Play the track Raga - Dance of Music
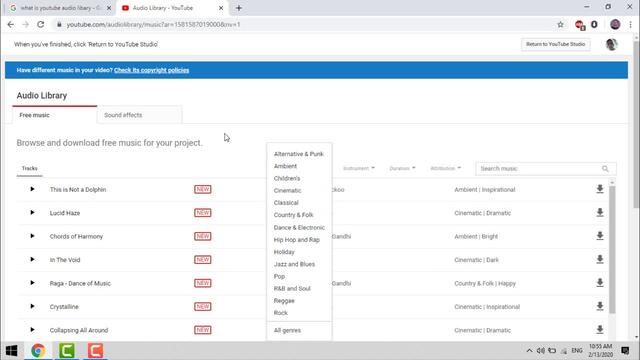 coord(32,283)
